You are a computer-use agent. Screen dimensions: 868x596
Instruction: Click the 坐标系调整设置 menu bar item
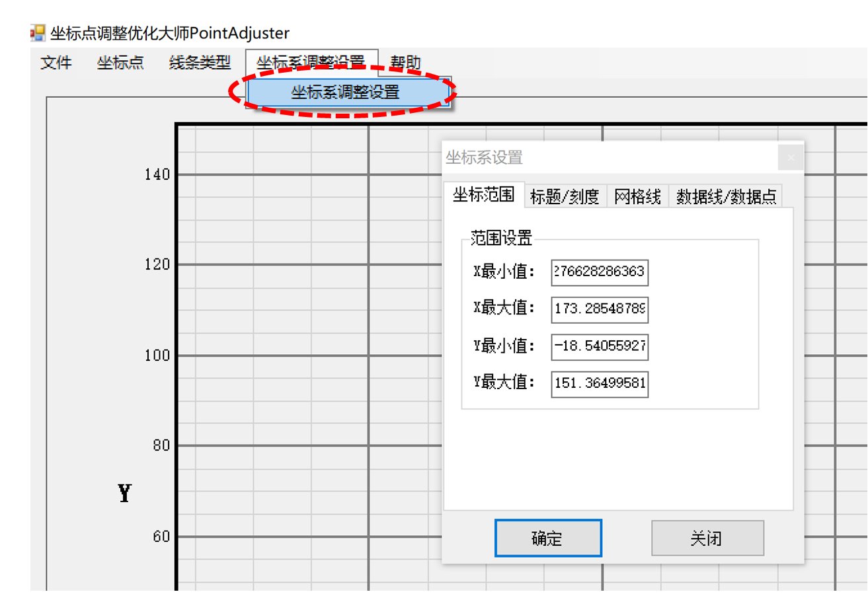click(311, 63)
